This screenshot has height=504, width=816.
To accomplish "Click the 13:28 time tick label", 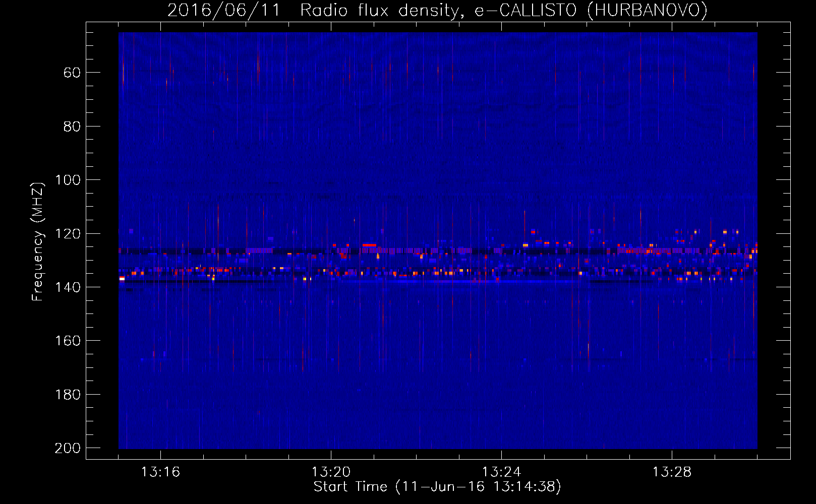I will (672, 472).
